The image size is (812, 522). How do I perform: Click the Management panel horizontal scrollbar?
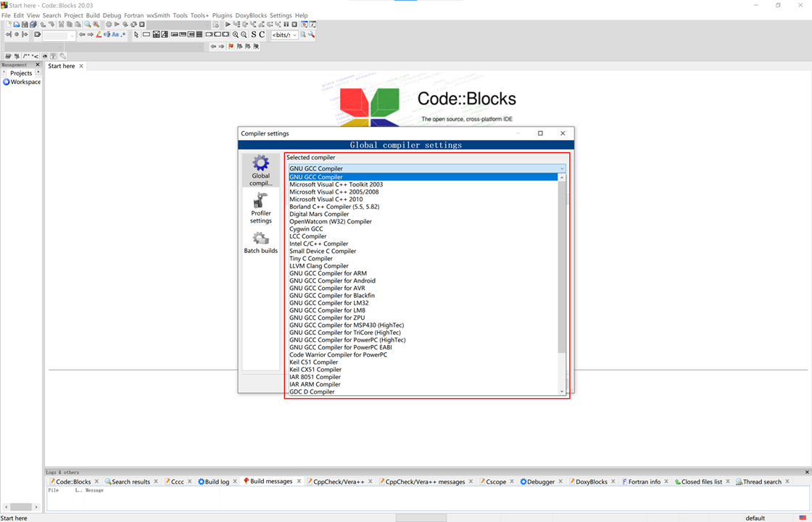[x=21, y=507]
